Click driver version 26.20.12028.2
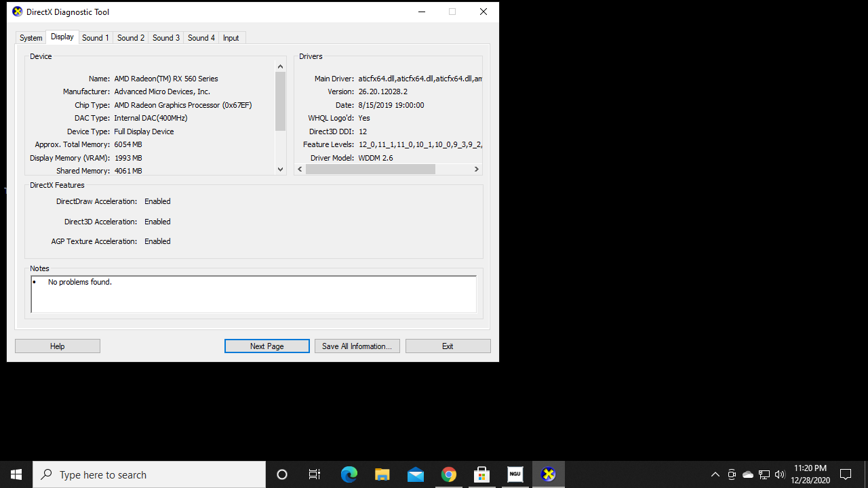 click(383, 91)
